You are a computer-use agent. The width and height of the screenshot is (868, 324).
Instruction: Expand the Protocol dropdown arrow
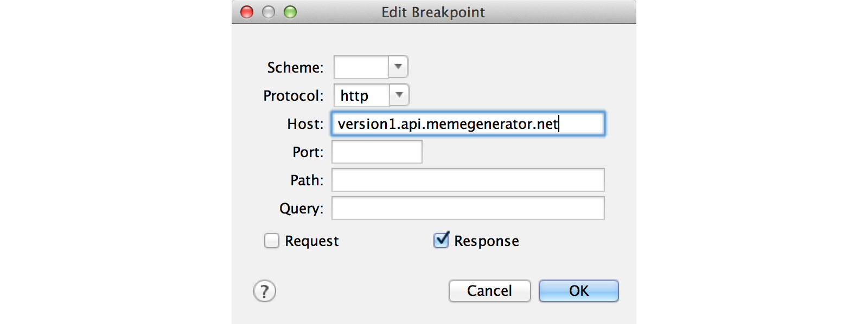pos(399,95)
